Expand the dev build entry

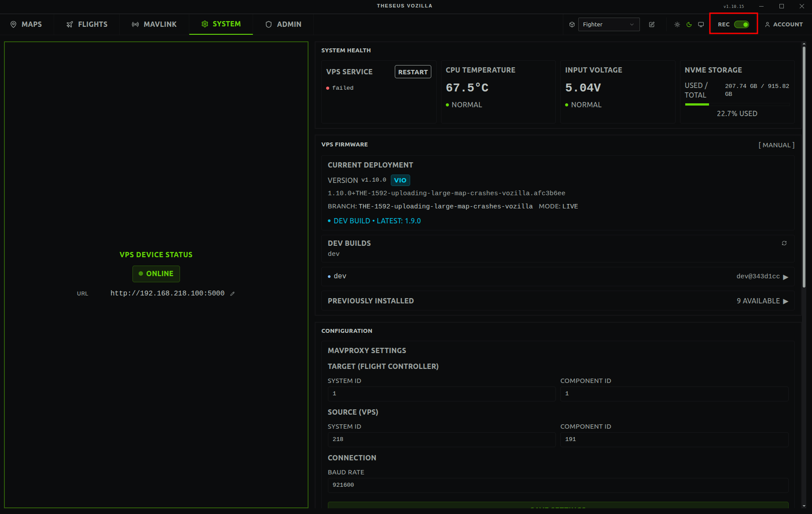[x=785, y=277]
